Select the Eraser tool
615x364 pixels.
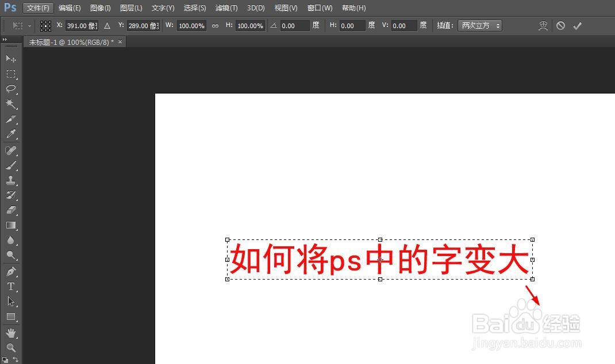coord(10,210)
